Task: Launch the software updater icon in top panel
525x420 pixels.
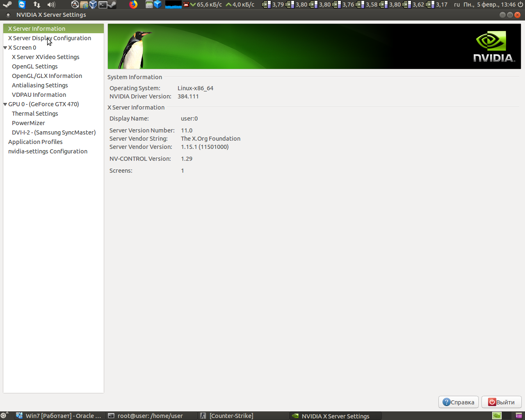Action: coord(75,5)
